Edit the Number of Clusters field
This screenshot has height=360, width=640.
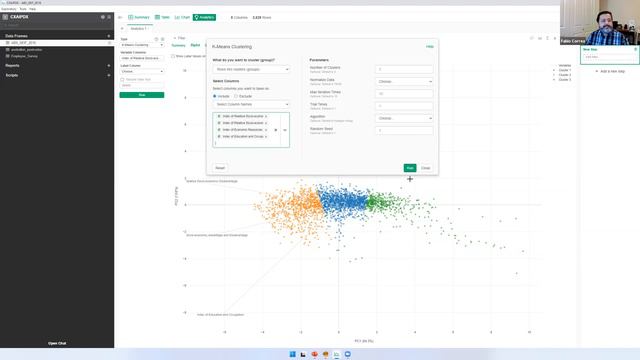(404, 69)
